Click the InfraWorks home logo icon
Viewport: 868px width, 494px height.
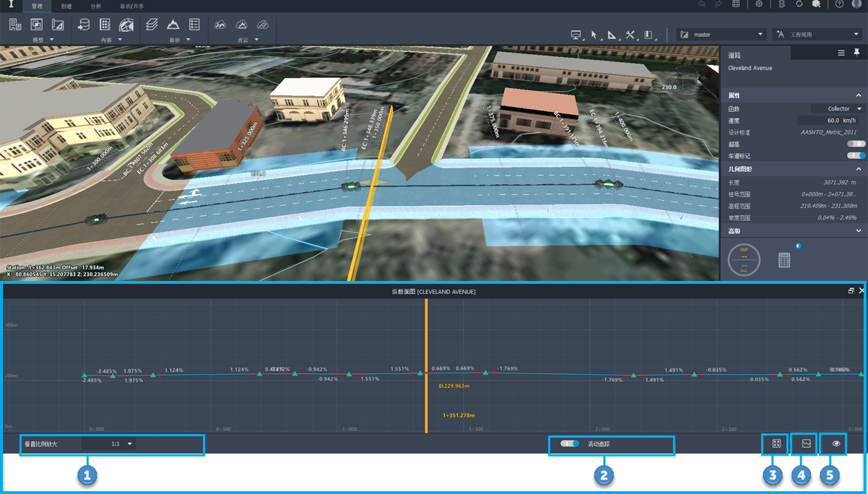(x=10, y=5)
